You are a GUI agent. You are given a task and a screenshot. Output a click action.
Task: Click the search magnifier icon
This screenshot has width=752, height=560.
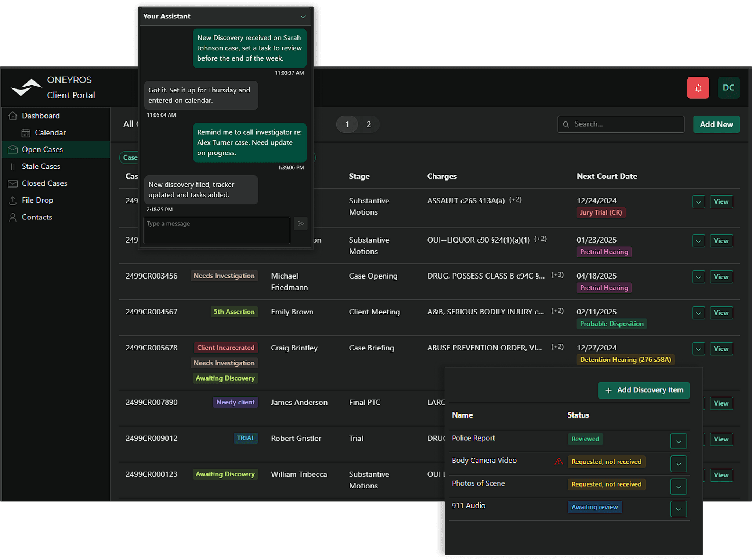[566, 124]
